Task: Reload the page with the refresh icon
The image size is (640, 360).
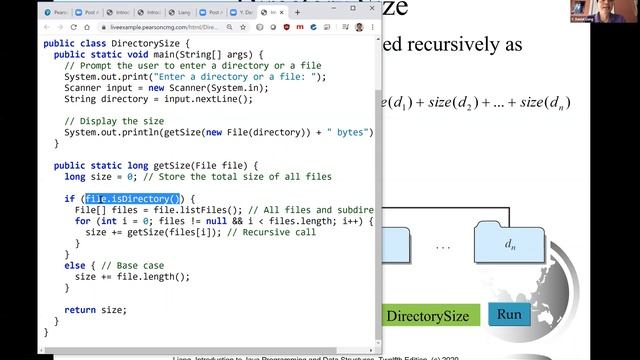Action: pos(73,27)
